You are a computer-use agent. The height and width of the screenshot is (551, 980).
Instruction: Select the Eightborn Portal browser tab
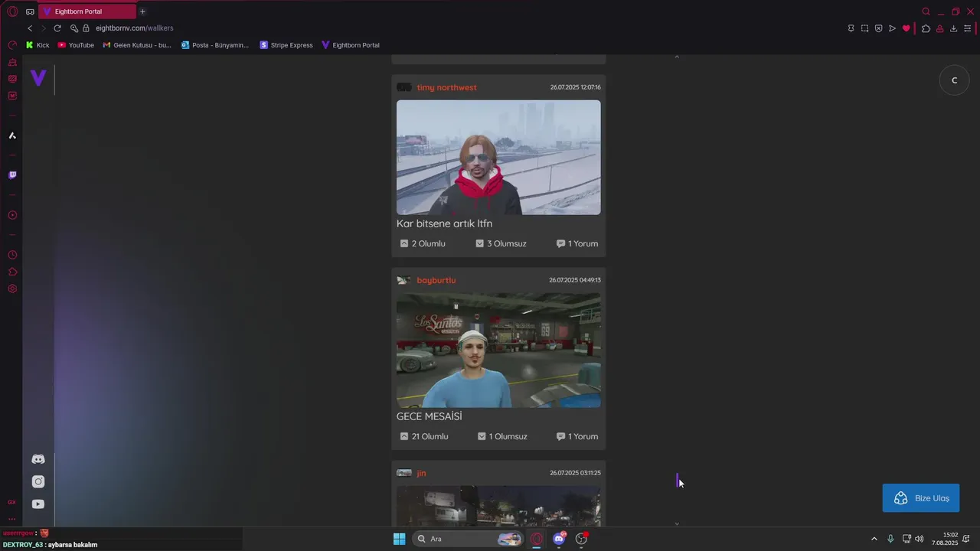point(87,11)
